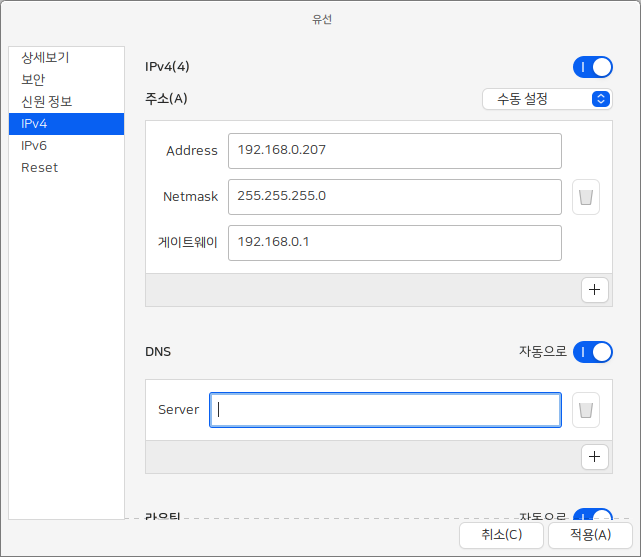641x557 pixels.
Task: Click the Address field containing 192.168.0.207
Action: click(394, 151)
